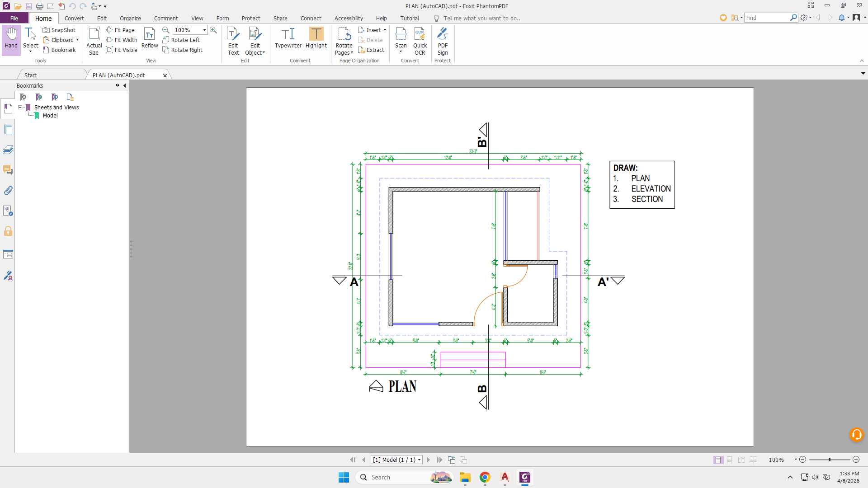Click the zoom in plus button in status bar
The width and height of the screenshot is (868, 488).
tap(856, 460)
